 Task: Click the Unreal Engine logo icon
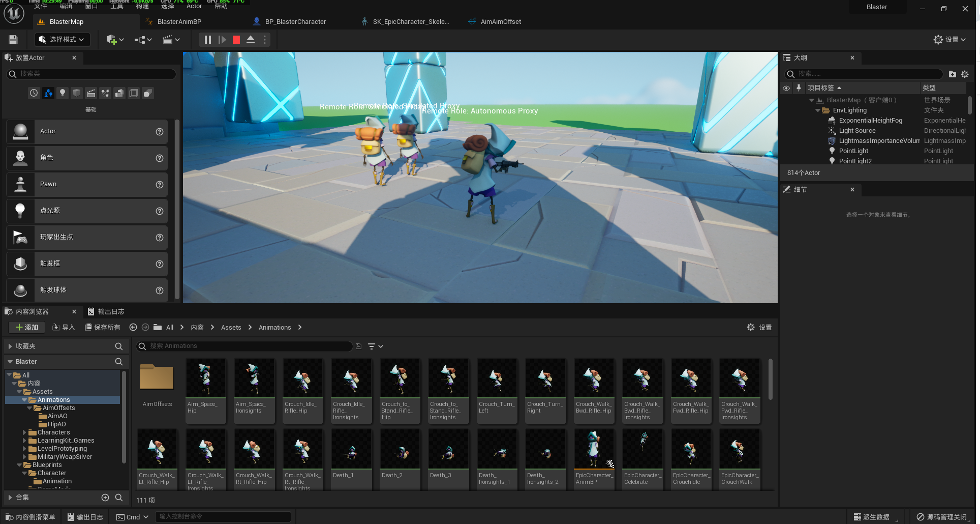(x=14, y=14)
